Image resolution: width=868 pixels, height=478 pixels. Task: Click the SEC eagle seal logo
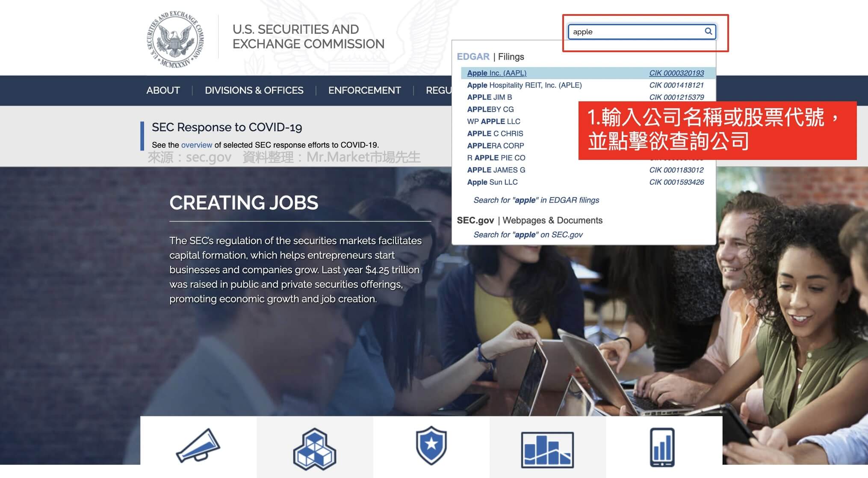(175, 39)
